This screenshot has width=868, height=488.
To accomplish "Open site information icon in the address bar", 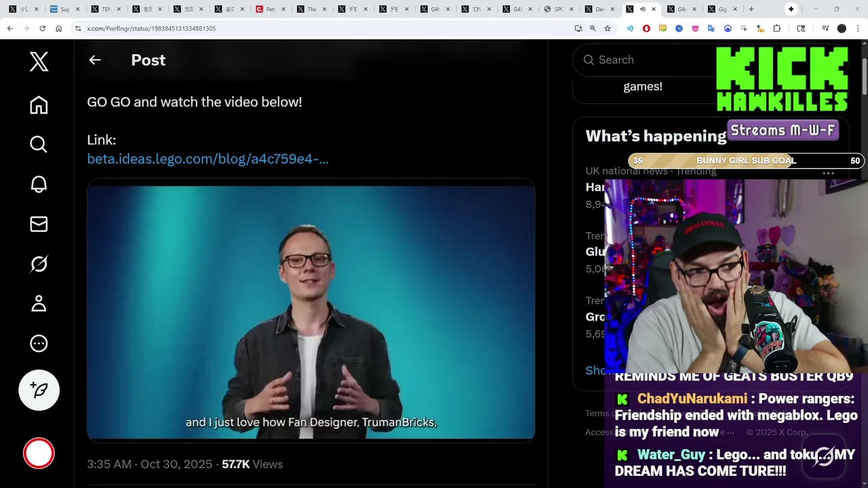I will pyautogui.click(x=78, y=28).
